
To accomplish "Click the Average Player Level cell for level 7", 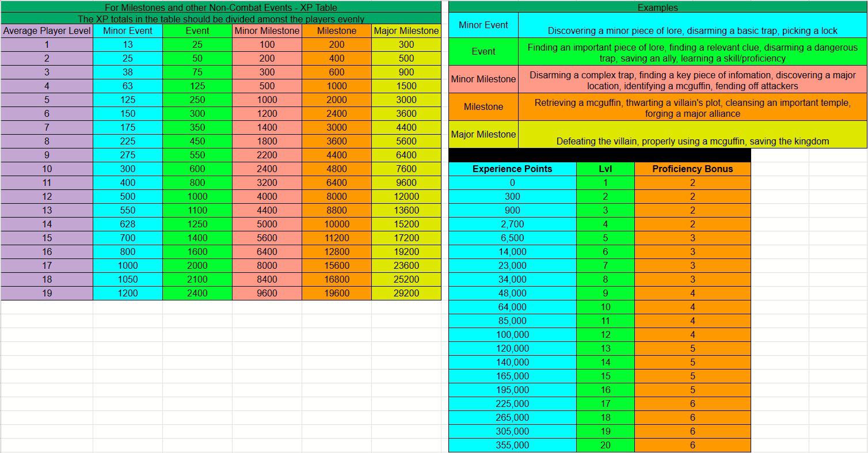I will (x=47, y=127).
